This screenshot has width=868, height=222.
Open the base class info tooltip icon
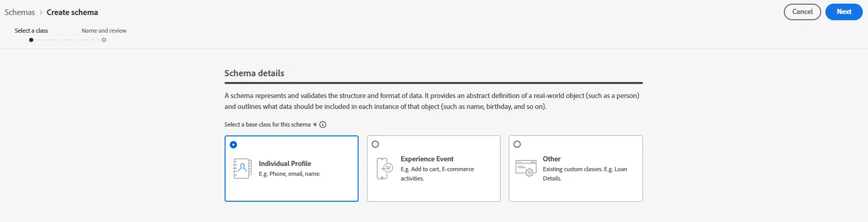[323, 124]
